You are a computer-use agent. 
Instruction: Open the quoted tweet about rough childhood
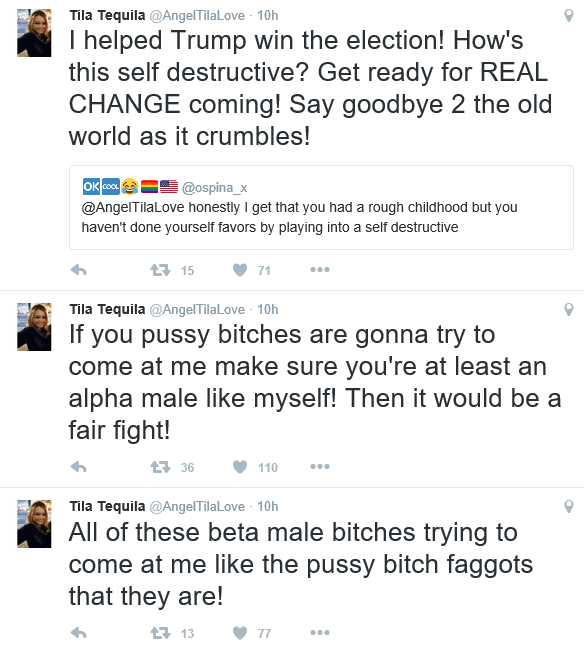click(x=321, y=208)
